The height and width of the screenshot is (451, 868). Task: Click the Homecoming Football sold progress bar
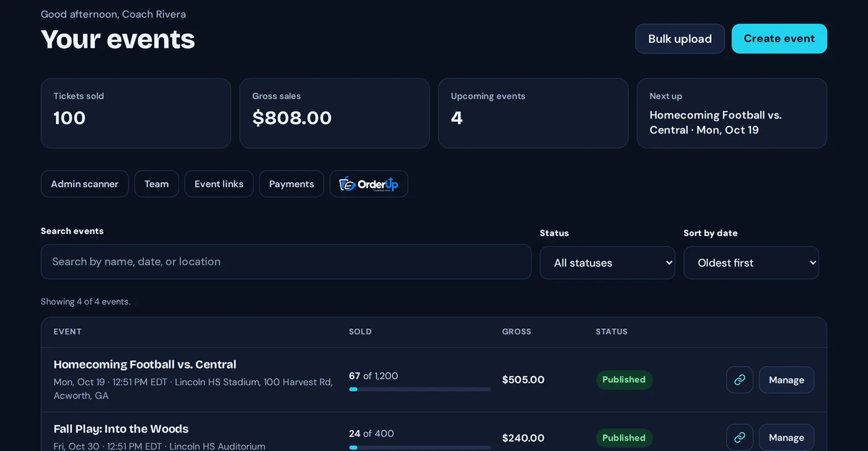click(420, 389)
